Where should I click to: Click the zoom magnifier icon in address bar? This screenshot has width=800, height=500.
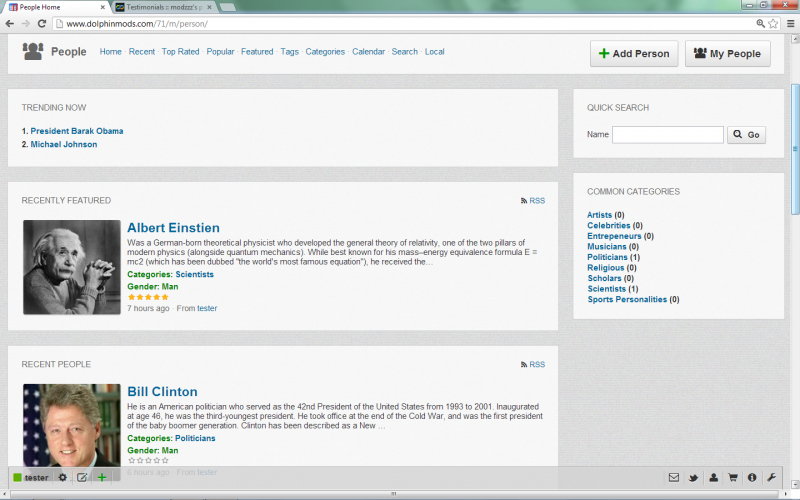(x=760, y=23)
